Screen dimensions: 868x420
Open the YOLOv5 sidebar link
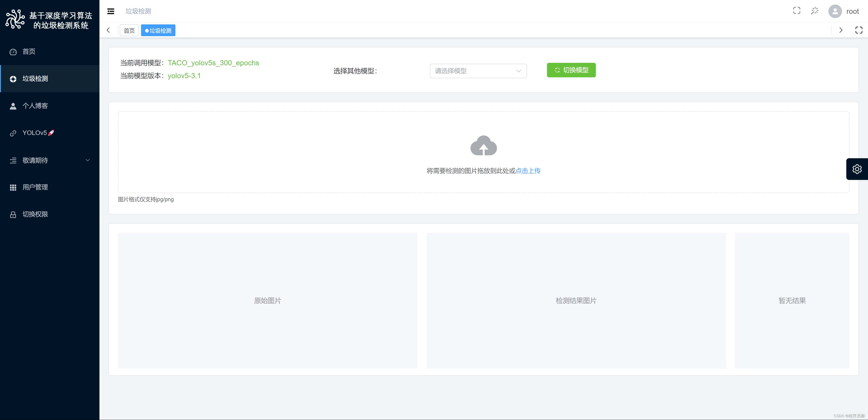[50, 133]
